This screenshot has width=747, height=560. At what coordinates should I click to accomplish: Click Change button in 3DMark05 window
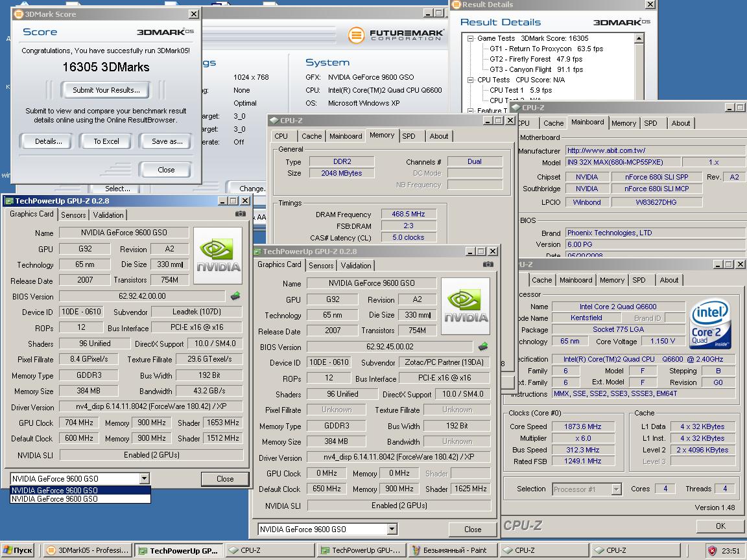point(249,189)
